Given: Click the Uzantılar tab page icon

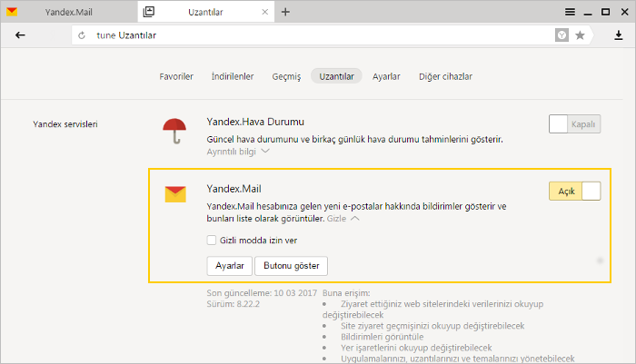Looking at the screenshot, I should tap(149, 12).
